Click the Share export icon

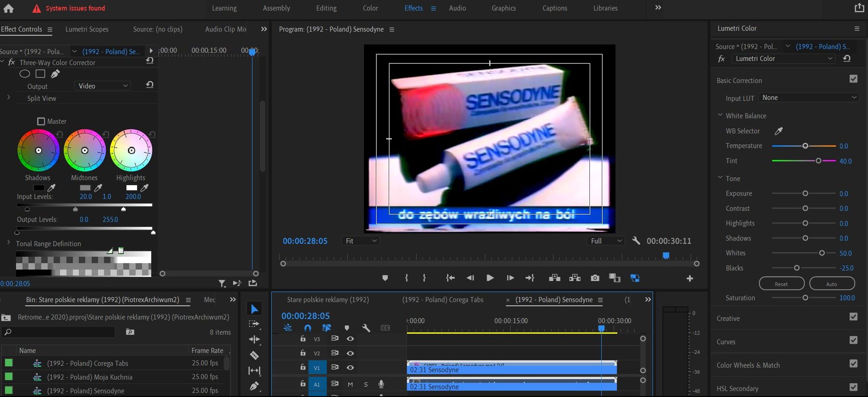[x=859, y=8]
